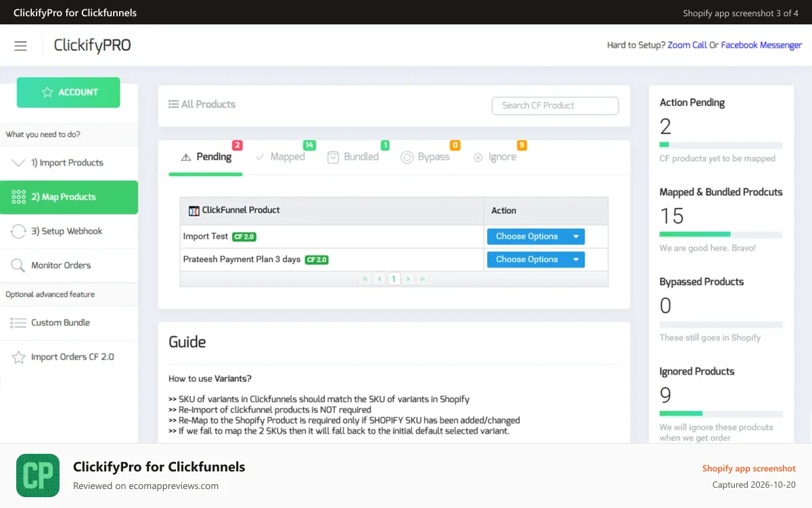Click the ClickFunnel Product column header
The width and height of the screenshot is (812, 508).
(332, 211)
